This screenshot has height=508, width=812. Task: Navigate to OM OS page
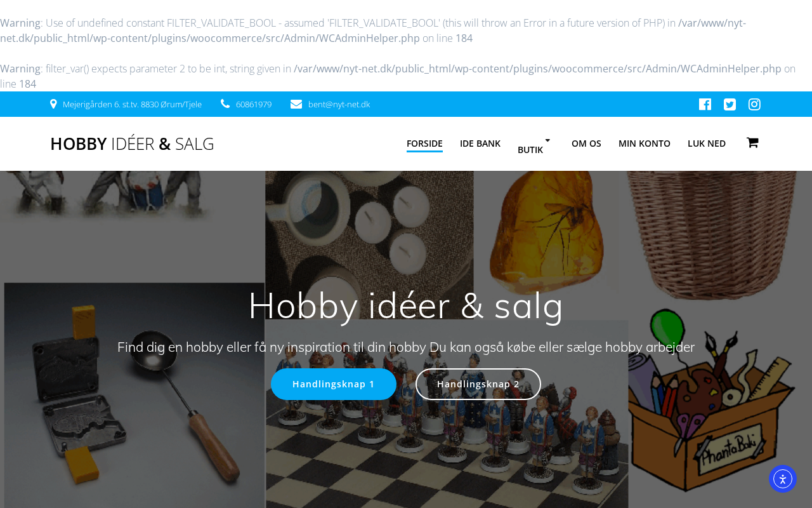(x=586, y=144)
